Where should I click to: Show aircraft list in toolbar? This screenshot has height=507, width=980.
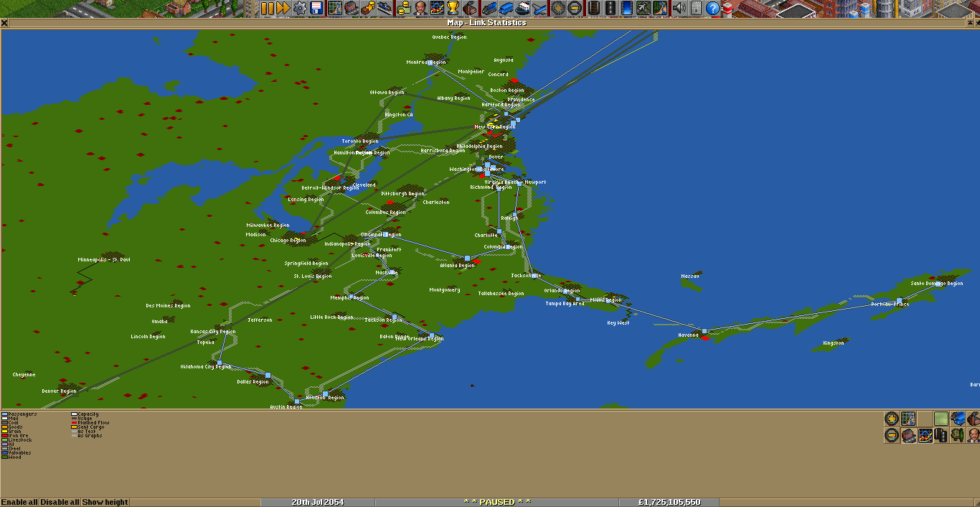coord(540,8)
